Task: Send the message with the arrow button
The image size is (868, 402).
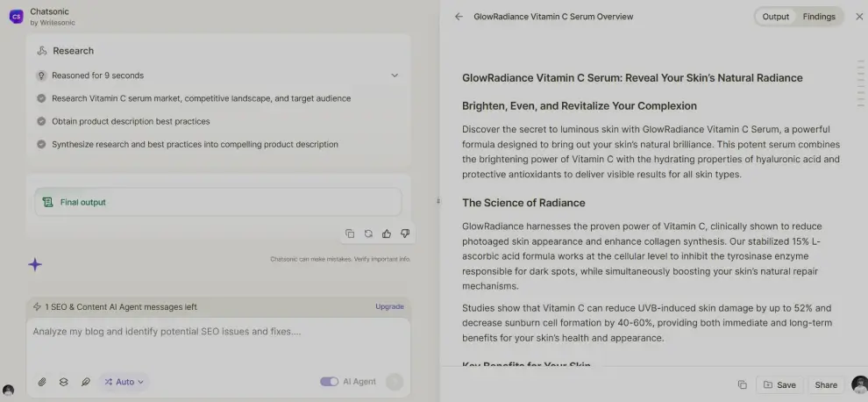Action: tap(395, 382)
